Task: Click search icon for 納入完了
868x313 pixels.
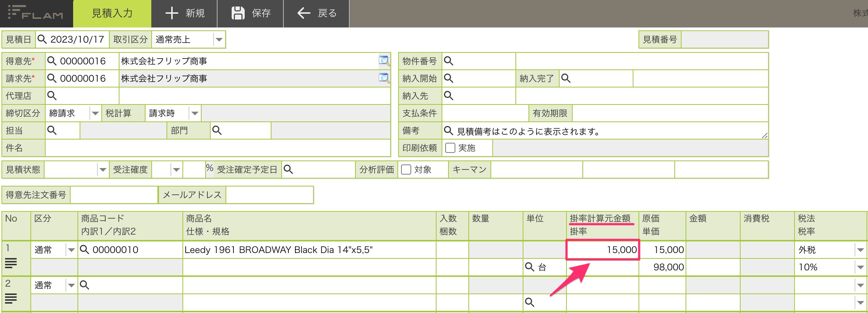Action: coord(566,78)
